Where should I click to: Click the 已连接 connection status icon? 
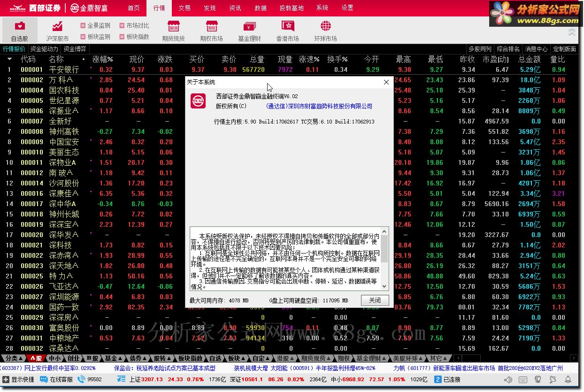pyautogui.click(x=438, y=379)
